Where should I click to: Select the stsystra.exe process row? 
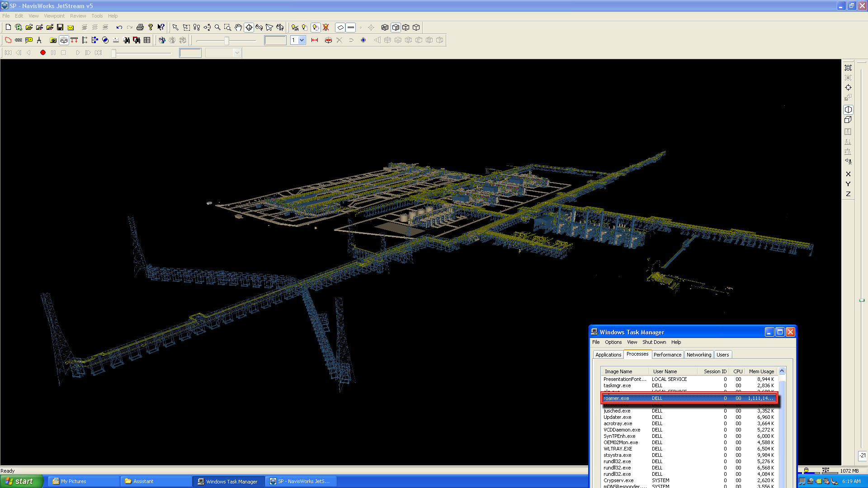click(x=689, y=455)
